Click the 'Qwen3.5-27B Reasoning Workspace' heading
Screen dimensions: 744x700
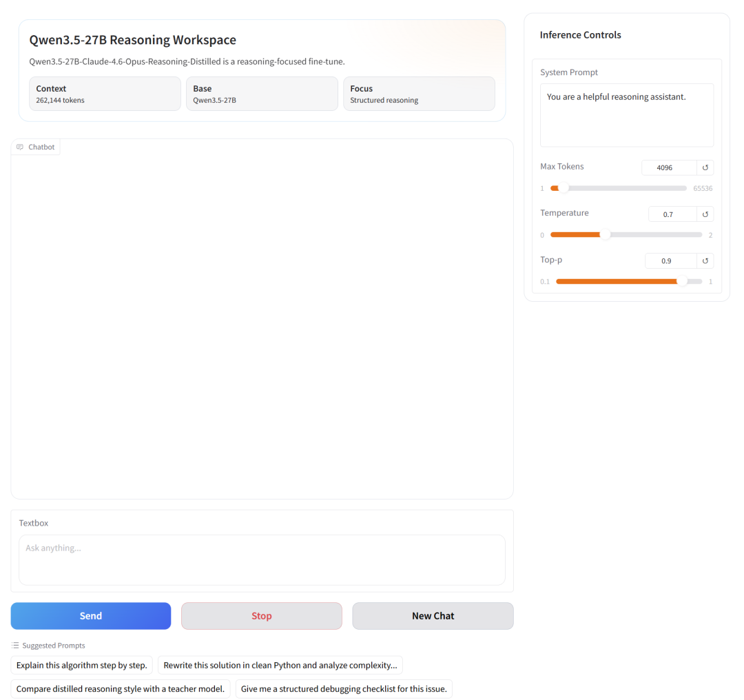[132, 40]
